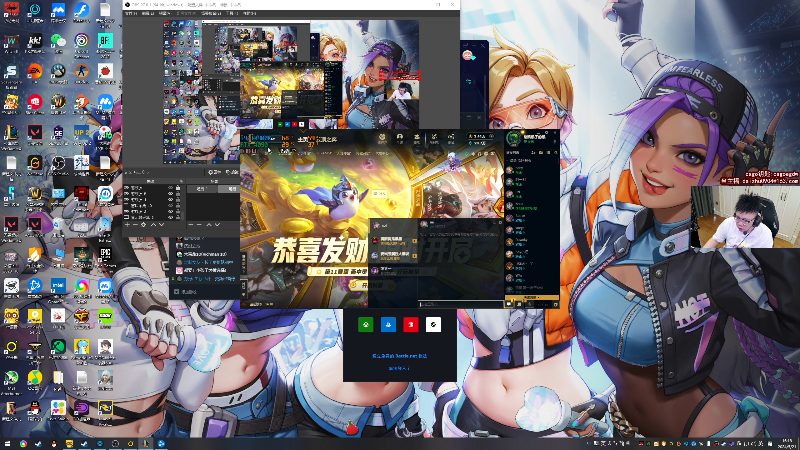
Task: Move the selected OBS source up
Action: tap(153, 224)
